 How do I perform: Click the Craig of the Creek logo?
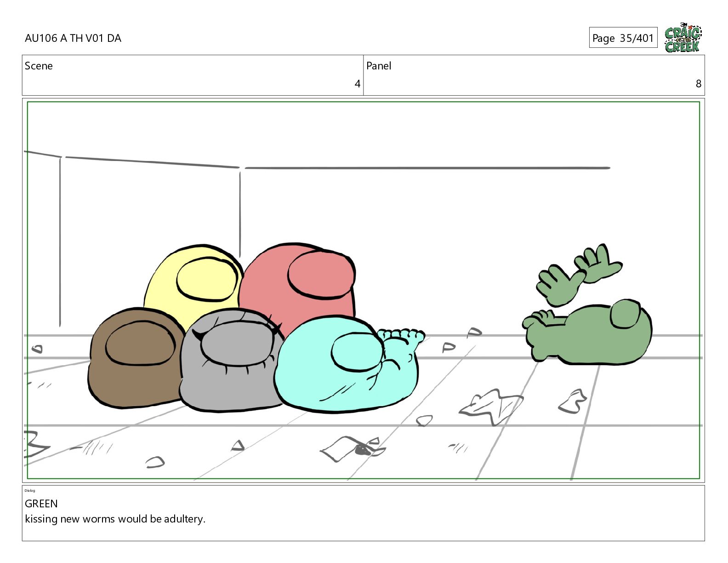click(683, 38)
